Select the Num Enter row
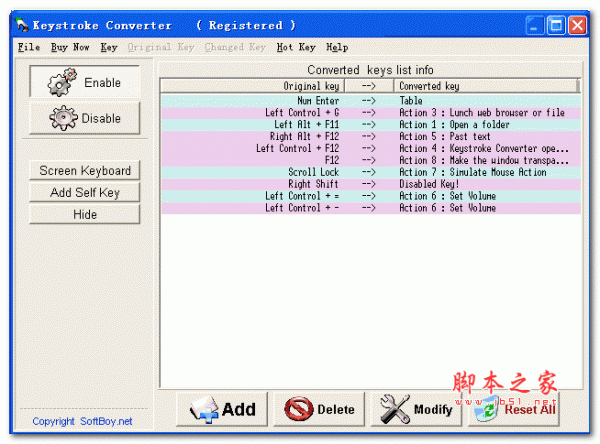 coord(370,101)
